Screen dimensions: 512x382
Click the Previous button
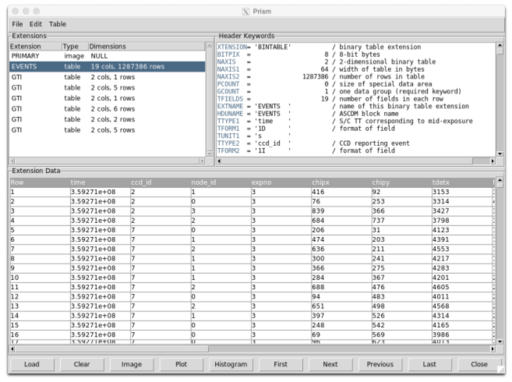tap(380, 364)
